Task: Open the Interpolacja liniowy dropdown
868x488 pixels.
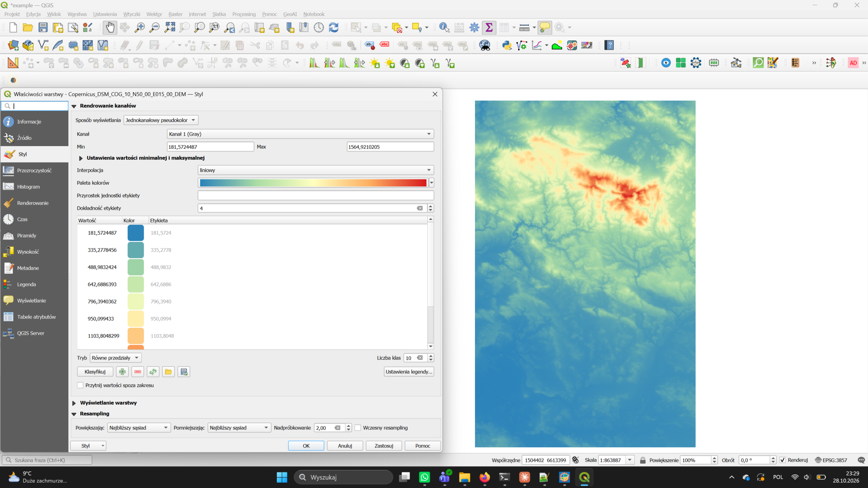Action: 315,170
